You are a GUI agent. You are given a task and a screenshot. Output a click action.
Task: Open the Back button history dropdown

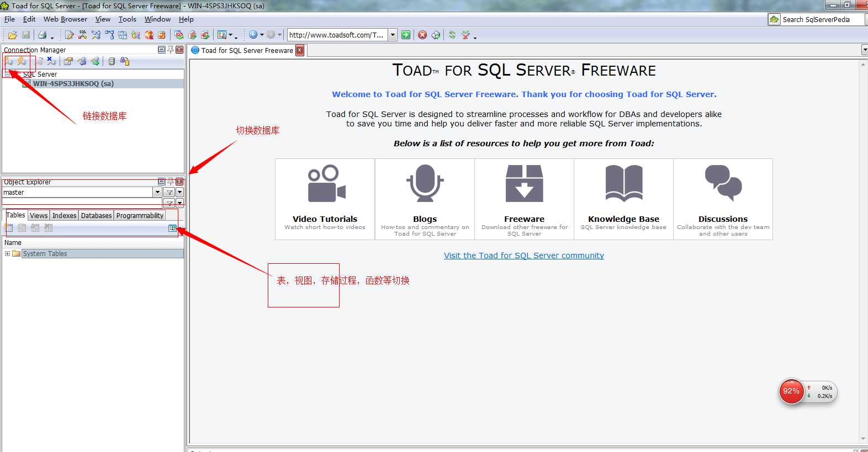click(x=262, y=35)
